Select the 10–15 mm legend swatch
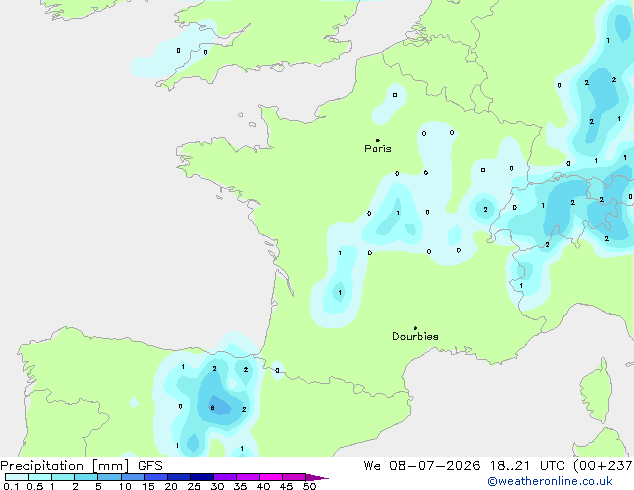The width and height of the screenshot is (634, 490). (x=133, y=477)
